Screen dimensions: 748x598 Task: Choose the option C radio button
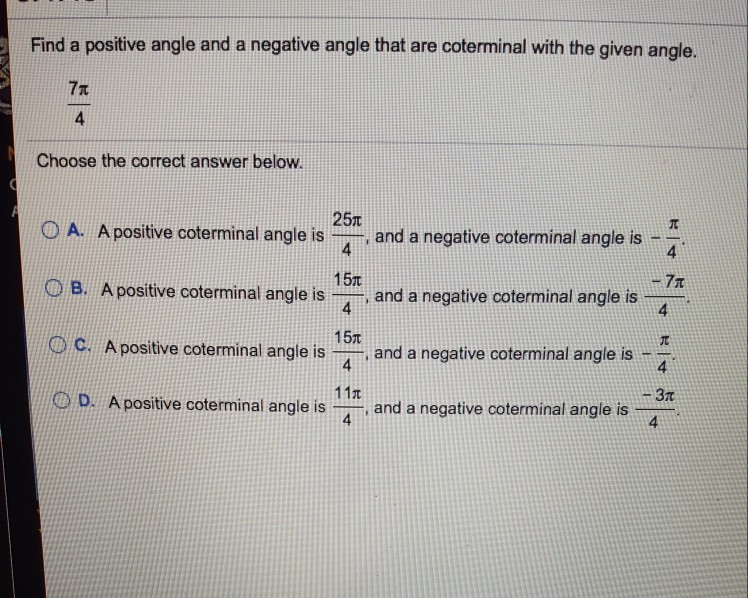(x=61, y=348)
